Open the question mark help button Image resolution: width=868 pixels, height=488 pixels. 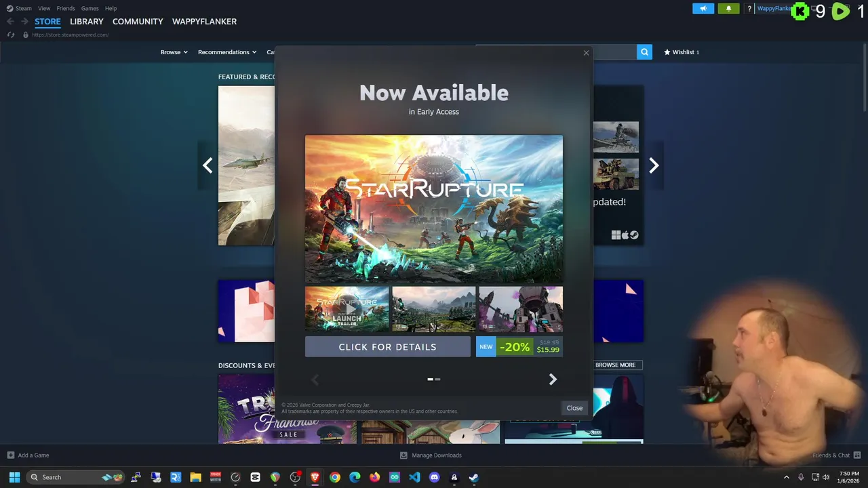[x=749, y=9]
